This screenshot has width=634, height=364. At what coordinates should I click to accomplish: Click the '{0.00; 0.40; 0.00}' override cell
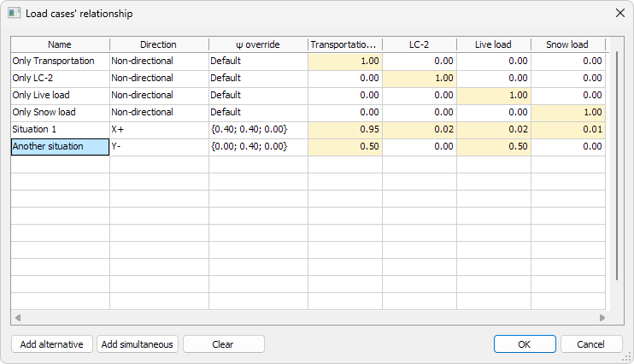tap(258, 146)
